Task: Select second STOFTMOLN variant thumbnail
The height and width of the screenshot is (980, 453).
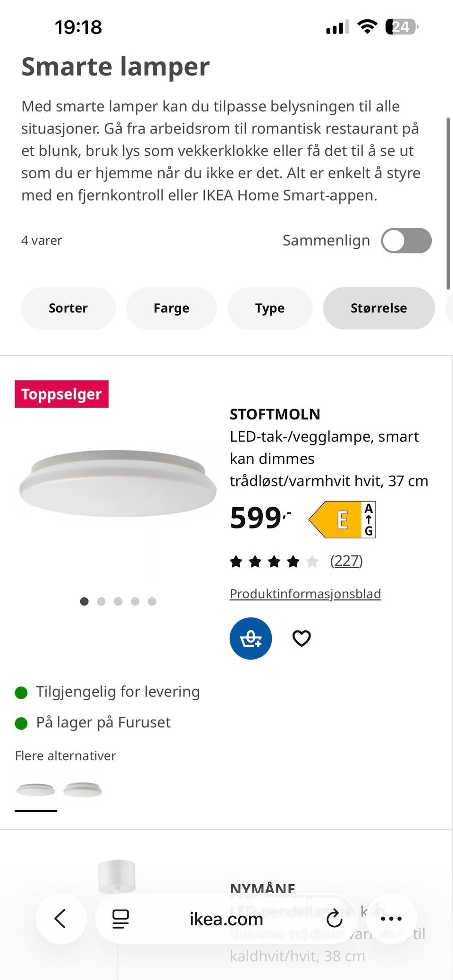Action: [83, 789]
